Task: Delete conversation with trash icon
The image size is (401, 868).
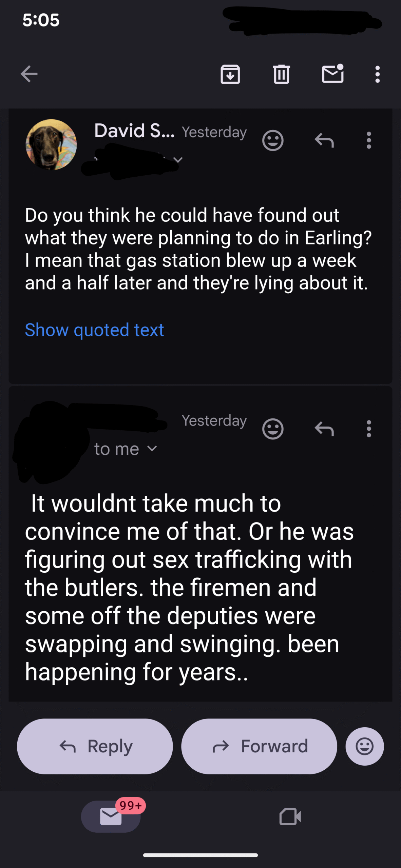Action: (x=281, y=74)
